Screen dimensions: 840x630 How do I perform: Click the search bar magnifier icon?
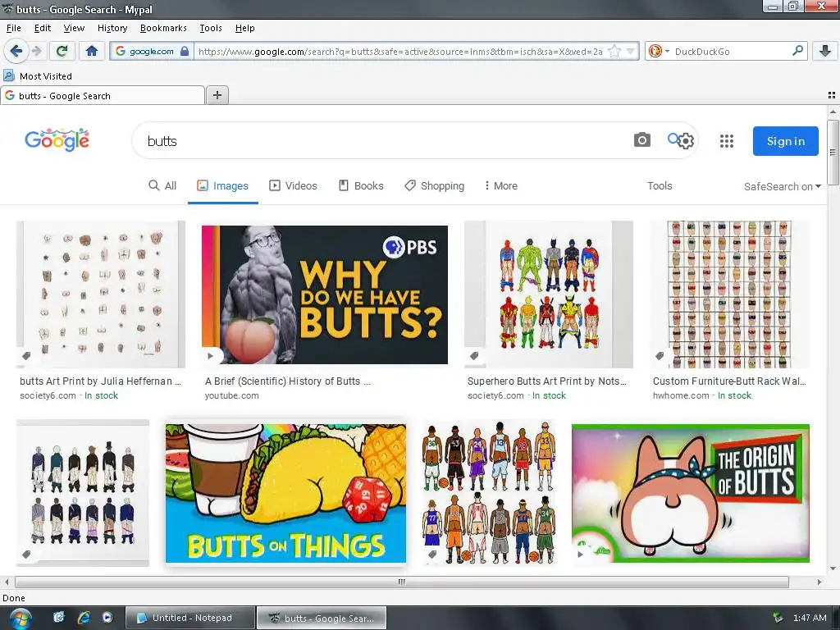(x=797, y=51)
